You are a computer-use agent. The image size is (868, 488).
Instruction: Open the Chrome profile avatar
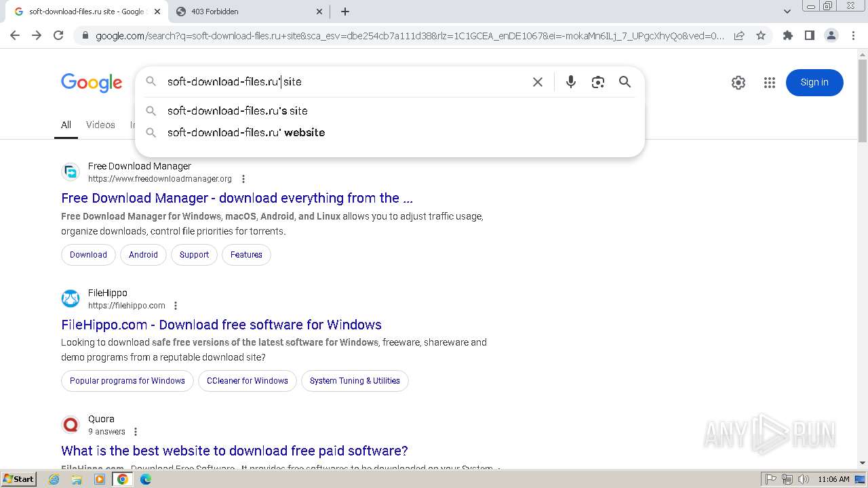pos(831,36)
